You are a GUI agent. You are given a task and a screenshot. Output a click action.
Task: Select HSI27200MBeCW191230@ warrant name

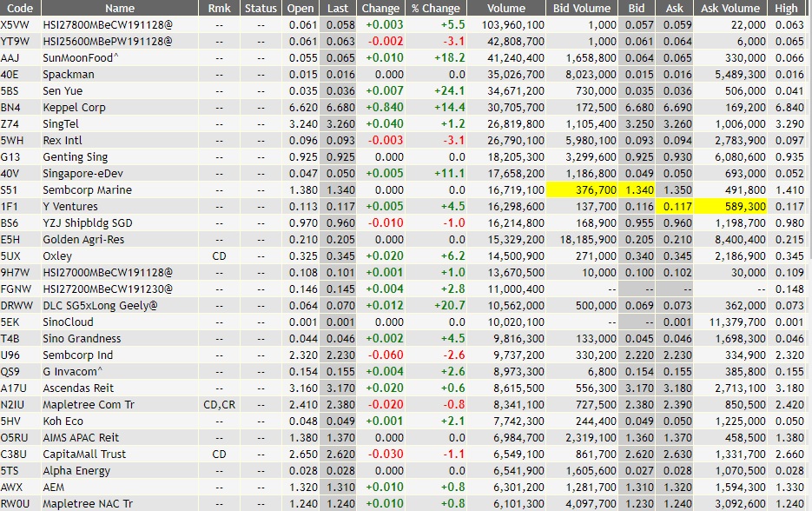(108, 289)
